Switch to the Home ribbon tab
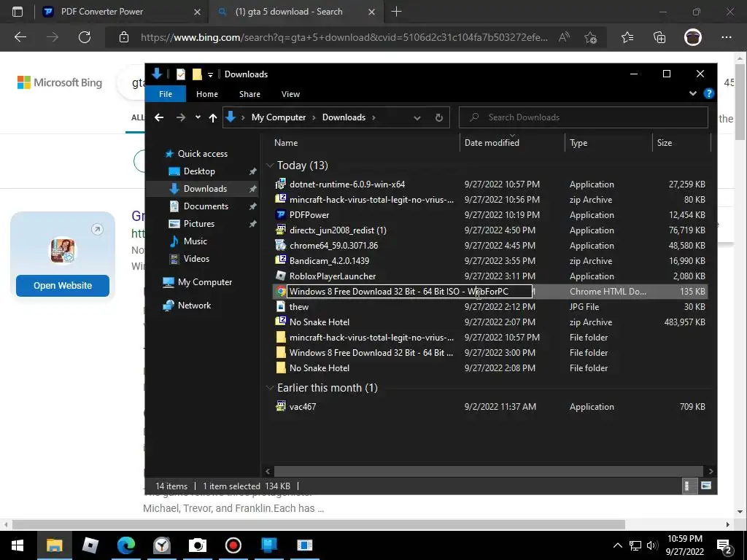Image resolution: width=747 pixels, height=560 pixels. tap(206, 94)
